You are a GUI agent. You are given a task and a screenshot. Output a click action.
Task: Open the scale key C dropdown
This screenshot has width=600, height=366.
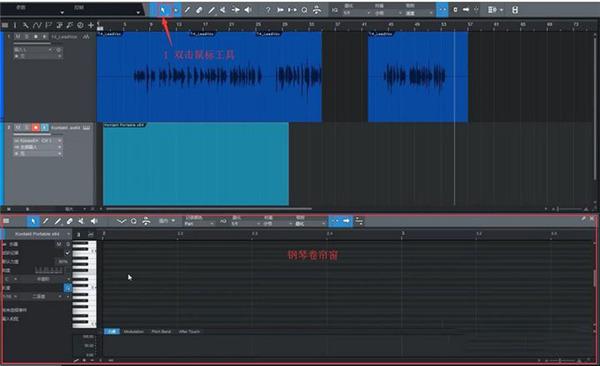pyautogui.click(x=11, y=279)
